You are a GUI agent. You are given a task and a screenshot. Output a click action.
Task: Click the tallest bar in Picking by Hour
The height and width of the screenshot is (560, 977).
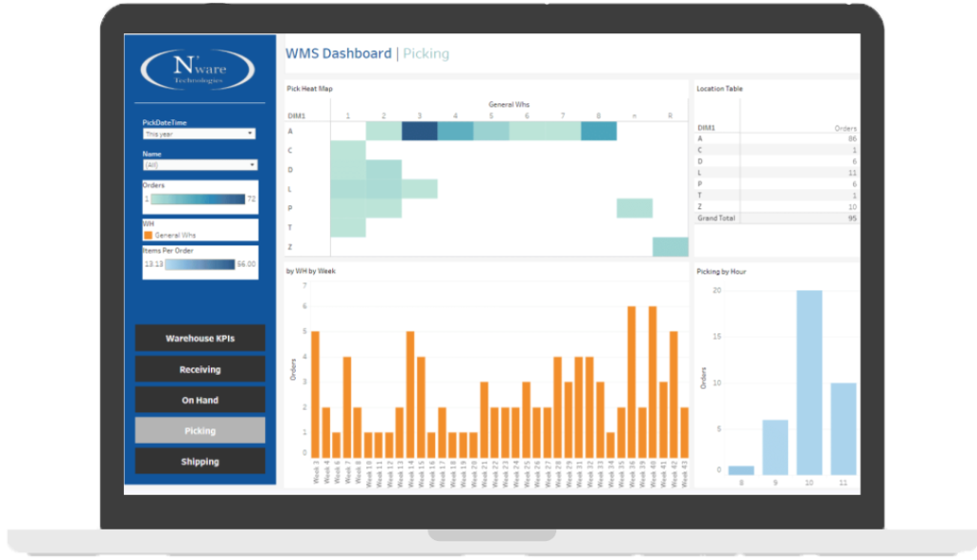click(809, 382)
